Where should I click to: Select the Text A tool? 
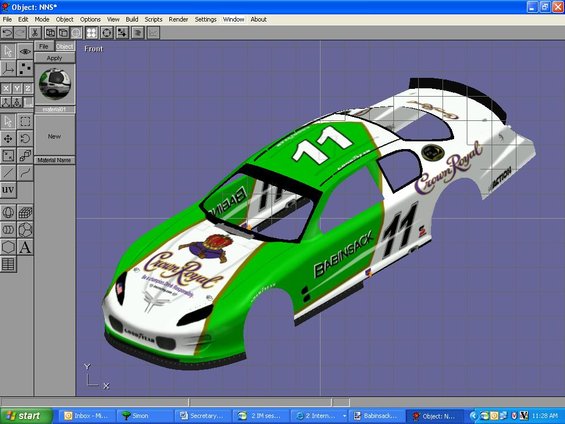click(x=25, y=247)
